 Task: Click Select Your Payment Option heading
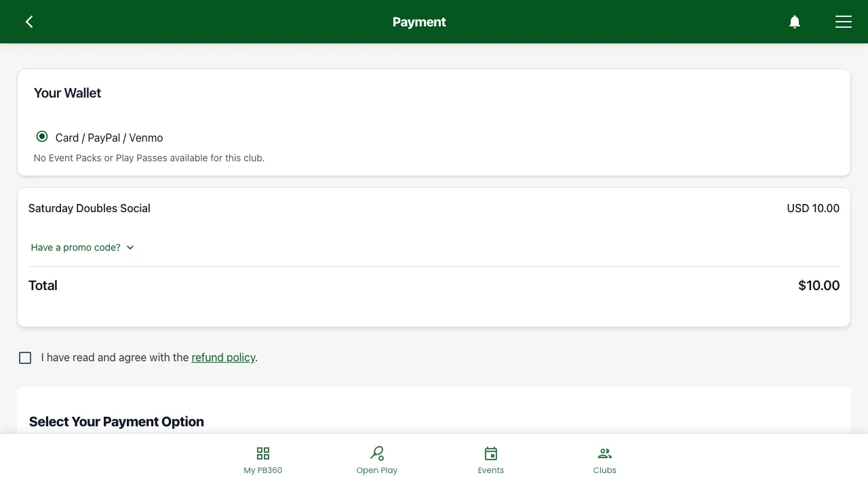tap(117, 422)
